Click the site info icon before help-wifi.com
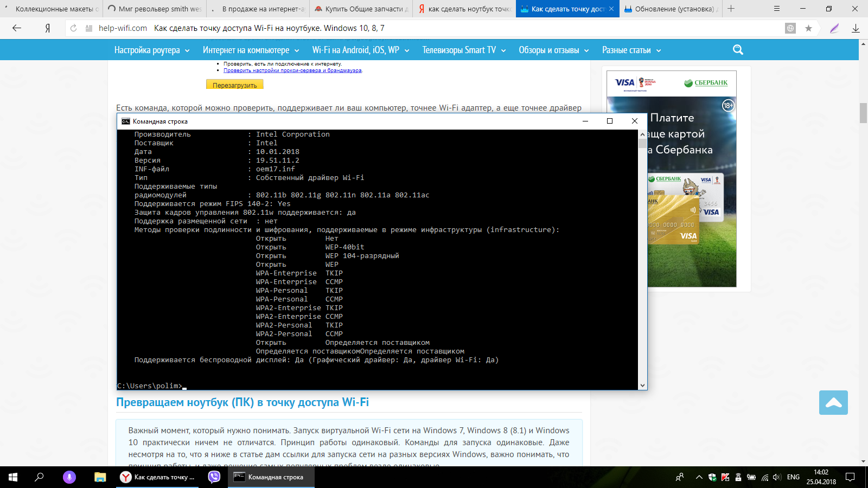 point(89,28)
